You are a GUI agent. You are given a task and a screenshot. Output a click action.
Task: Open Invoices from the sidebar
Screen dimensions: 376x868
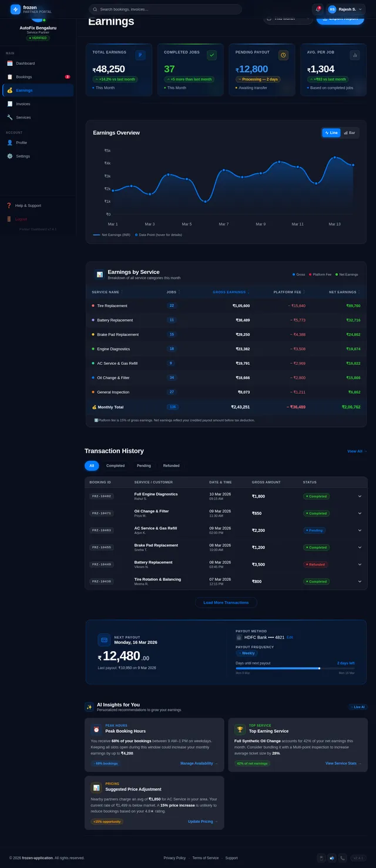click(23, 104)
